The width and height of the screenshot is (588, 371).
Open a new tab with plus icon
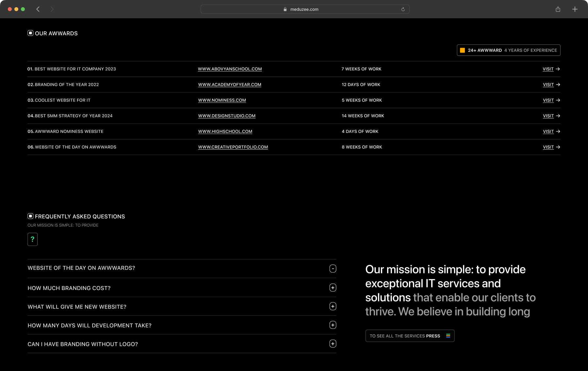pos(575,9)
